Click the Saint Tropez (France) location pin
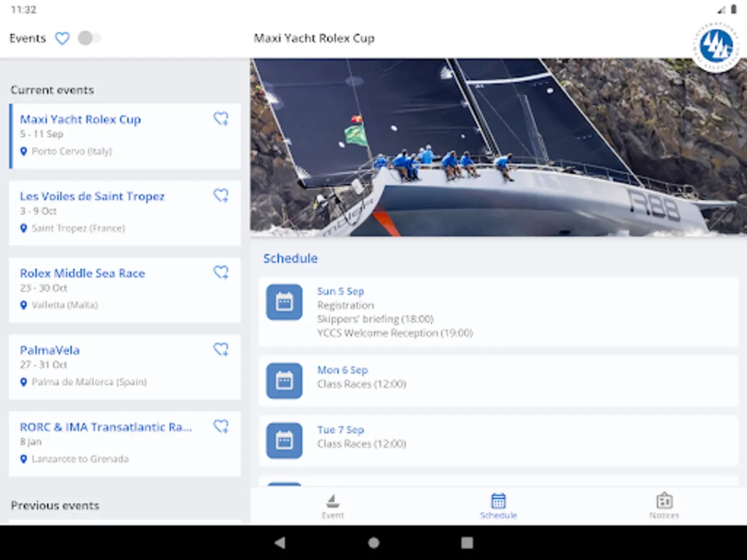The image size is (747, 560). pos(24,228)
